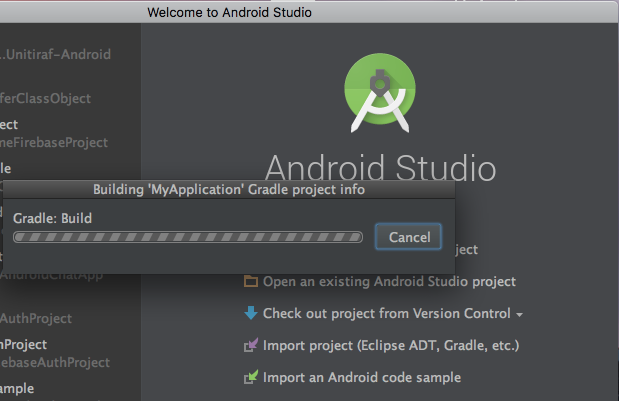
Task: Click the purple Import project icon
Action: (x=251, y=345)
